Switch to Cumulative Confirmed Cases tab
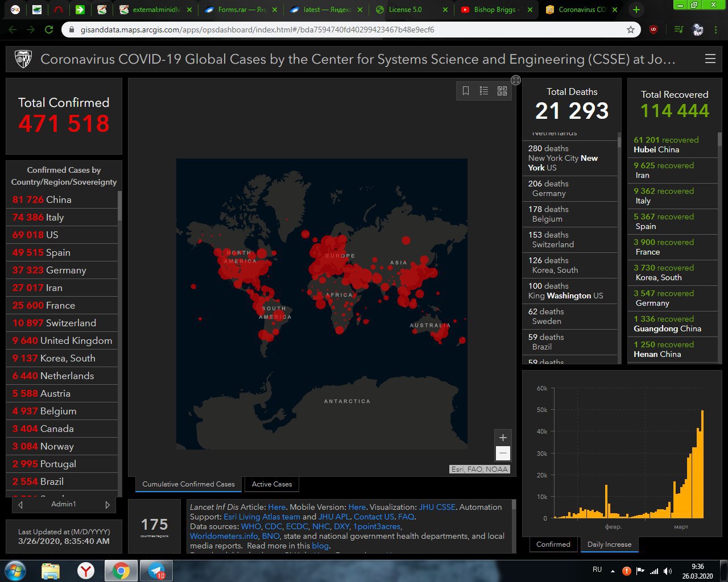Viewport: 728px width, 582px height. tap(188, 484)
